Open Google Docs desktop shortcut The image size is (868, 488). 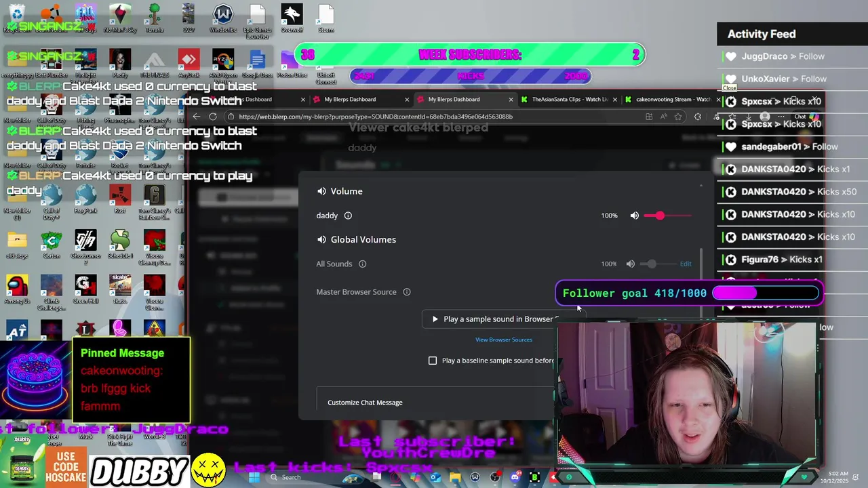[x=257, y=64]
